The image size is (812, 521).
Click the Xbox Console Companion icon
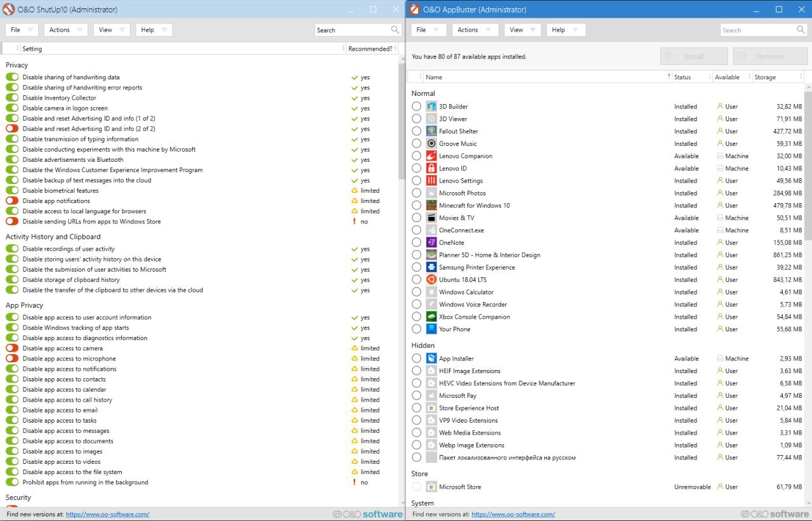[x=431, y=317]
